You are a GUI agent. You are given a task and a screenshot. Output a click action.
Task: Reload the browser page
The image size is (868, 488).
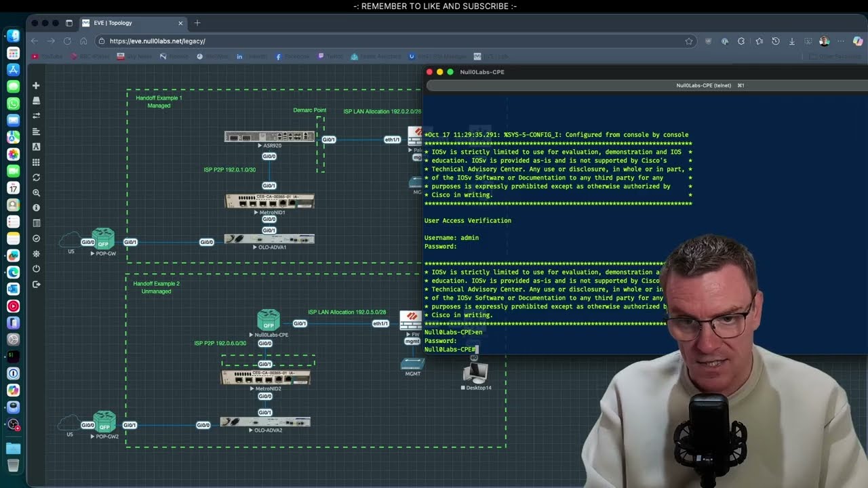(67, 41)
